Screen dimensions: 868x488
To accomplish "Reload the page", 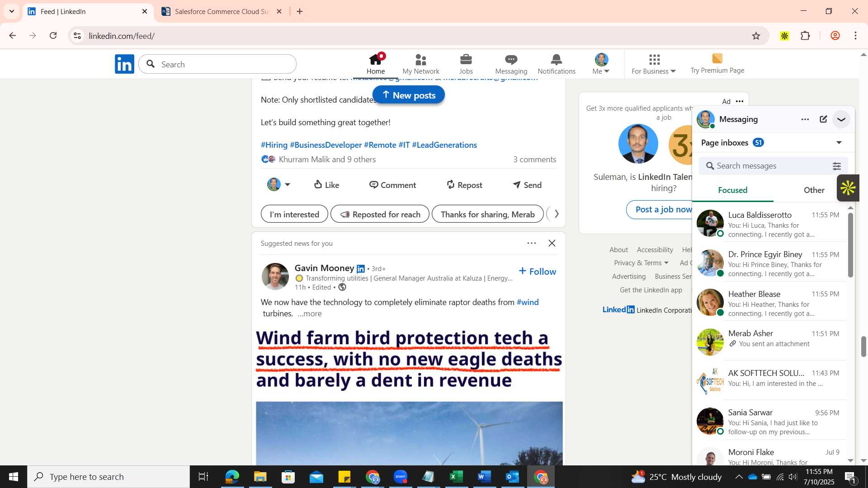I will (x=53, y=36).
